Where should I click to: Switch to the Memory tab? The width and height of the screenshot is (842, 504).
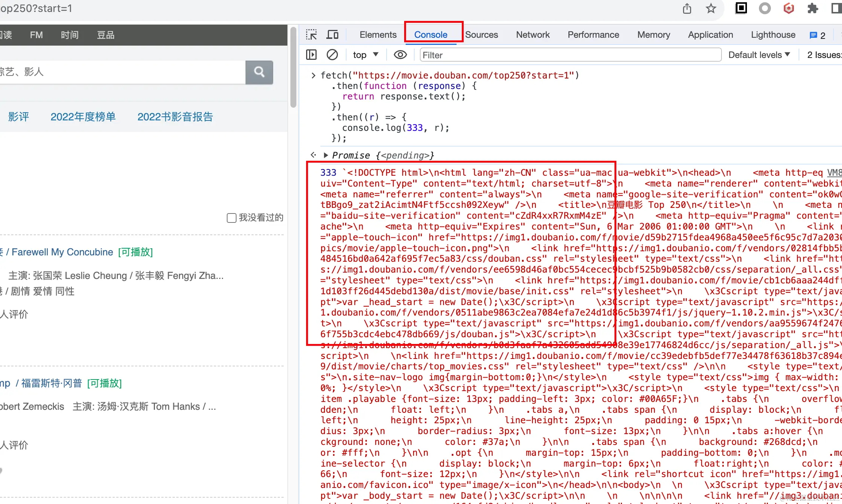[x=654, y=35]
